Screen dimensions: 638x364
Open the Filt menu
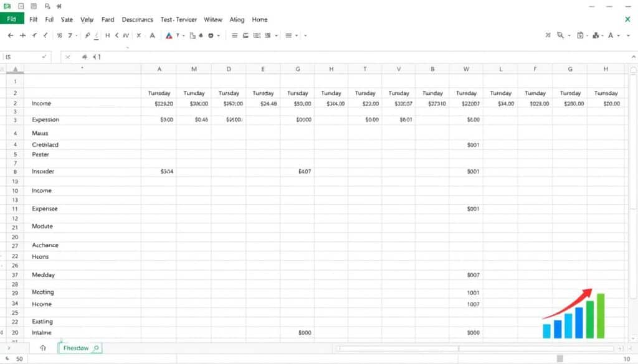[34, 19]
